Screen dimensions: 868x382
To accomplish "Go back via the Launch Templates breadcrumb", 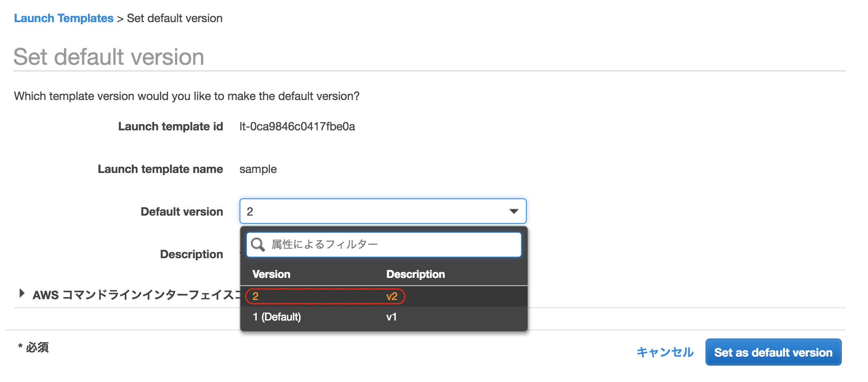I will (x=64, y=18).
